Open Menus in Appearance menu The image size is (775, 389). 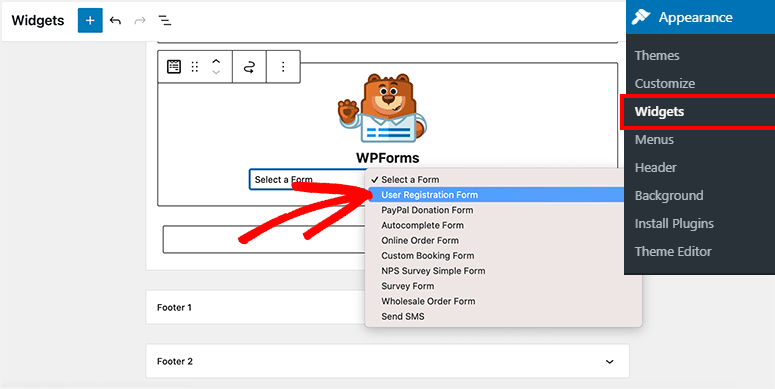click(x=654, y=140)
